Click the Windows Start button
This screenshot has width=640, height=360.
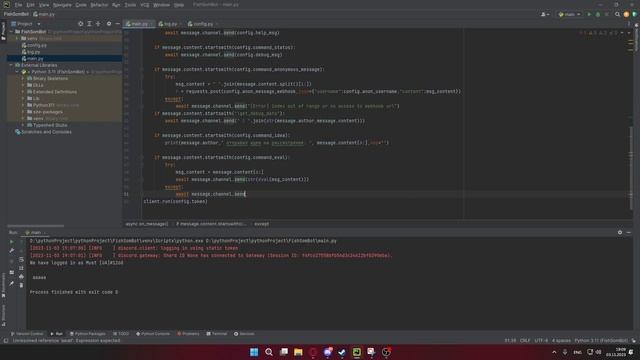tap(254, 352)
